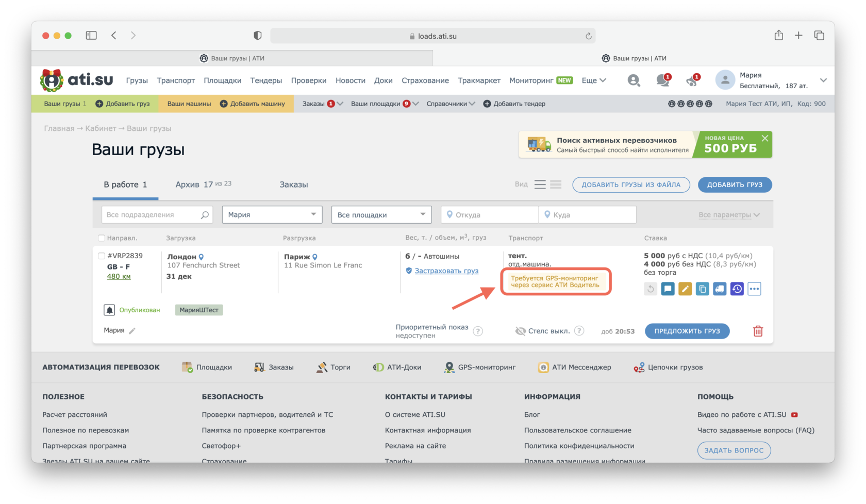
Task: Open the notifications megaphone icon in header
Action: click(692, 80)
